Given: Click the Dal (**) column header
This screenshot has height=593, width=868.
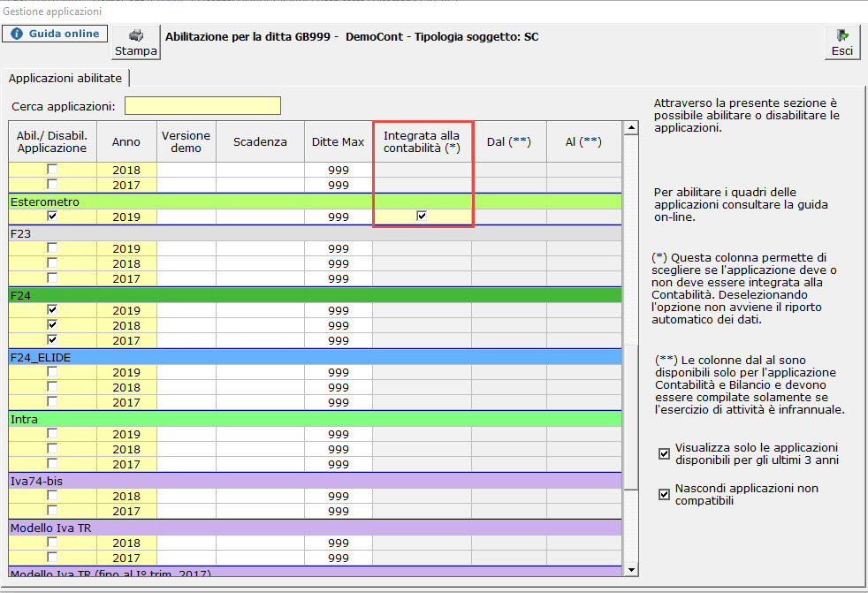Looking at the screenshot, I should (x=509, y=141).
